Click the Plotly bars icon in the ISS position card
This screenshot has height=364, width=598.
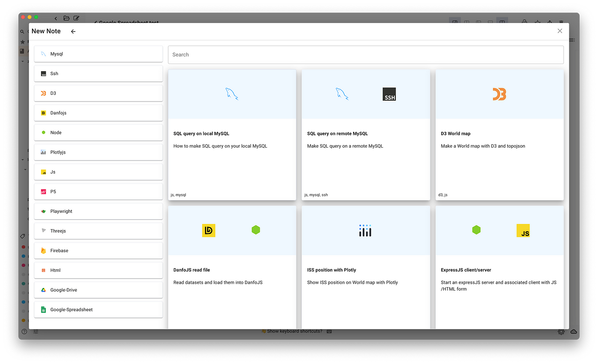click(365, 230)
